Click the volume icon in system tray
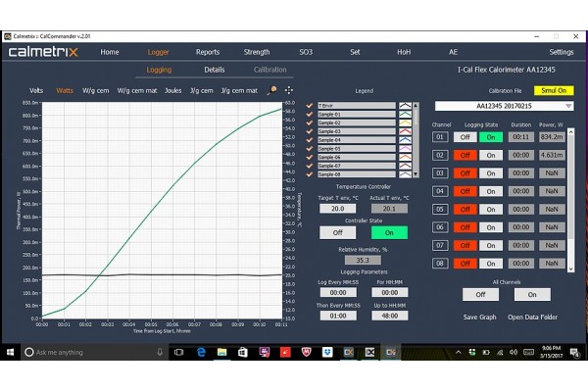Viewport: 588px width, 392px height. pyautogui.click(x=514, y=352)
